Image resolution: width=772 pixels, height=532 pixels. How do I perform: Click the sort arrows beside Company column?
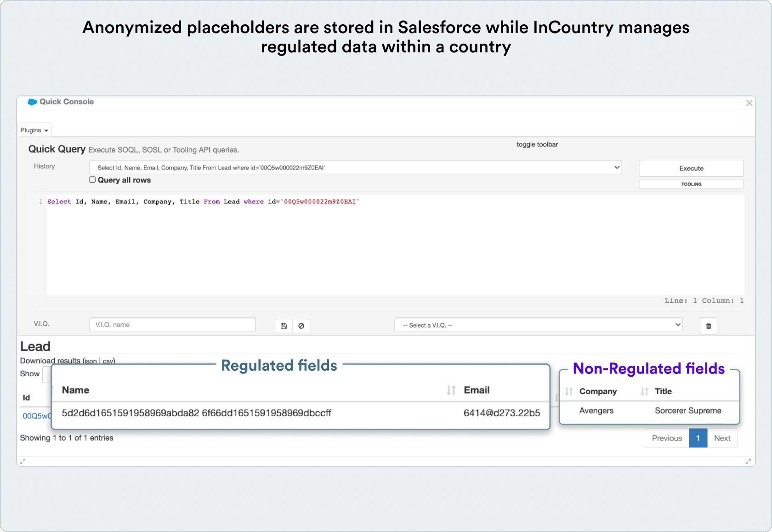point(569,391)
